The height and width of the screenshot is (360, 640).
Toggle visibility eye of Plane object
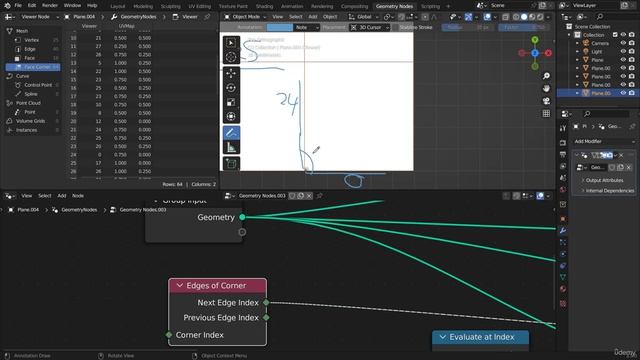tap(623, 60)
